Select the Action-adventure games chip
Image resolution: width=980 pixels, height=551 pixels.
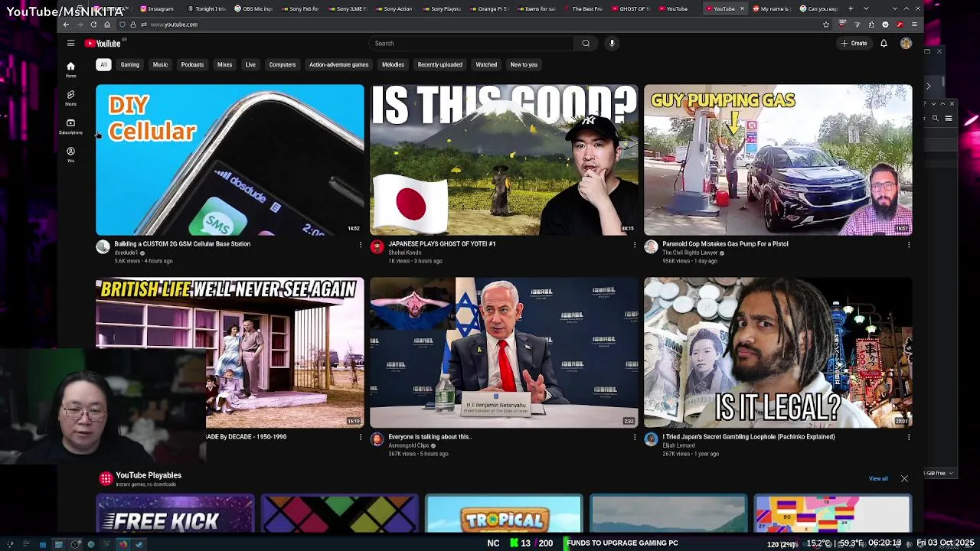pos(338,65)
